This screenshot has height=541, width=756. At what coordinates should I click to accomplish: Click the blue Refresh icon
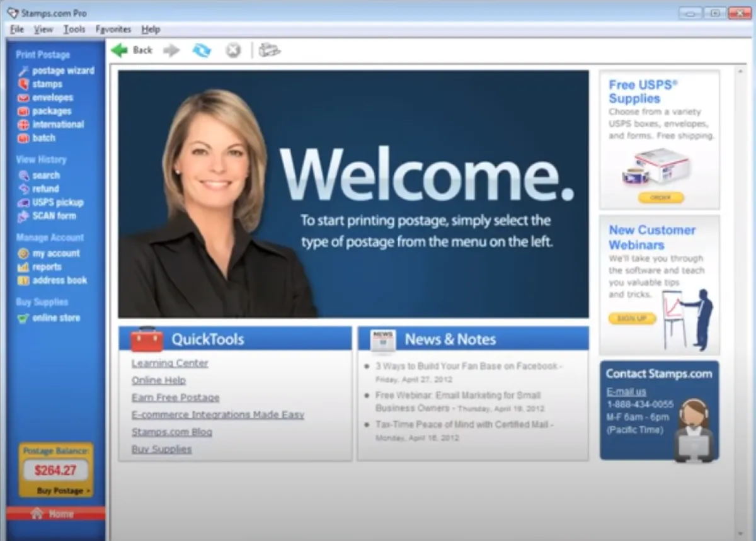202,50
